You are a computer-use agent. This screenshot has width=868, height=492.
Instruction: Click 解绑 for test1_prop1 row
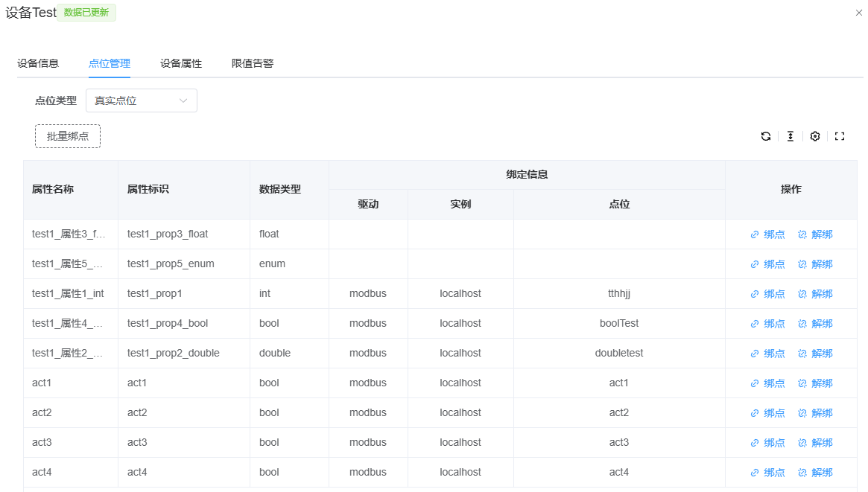[815, 294]
